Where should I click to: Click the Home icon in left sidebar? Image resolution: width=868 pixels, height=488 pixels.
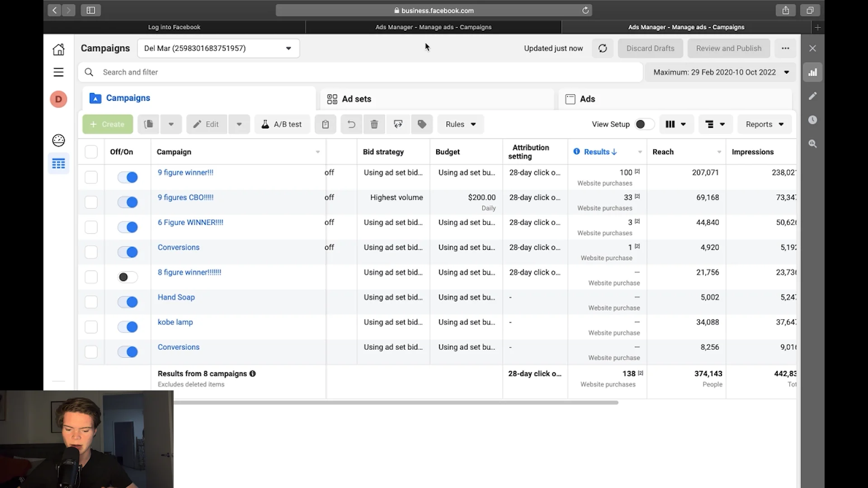pos(58,50)
